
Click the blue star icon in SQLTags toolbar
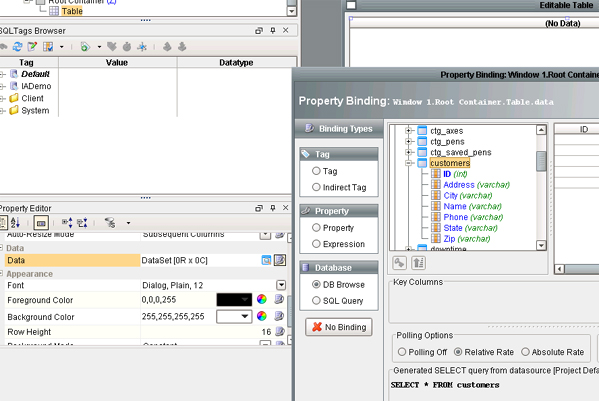(x=142, y=47)
